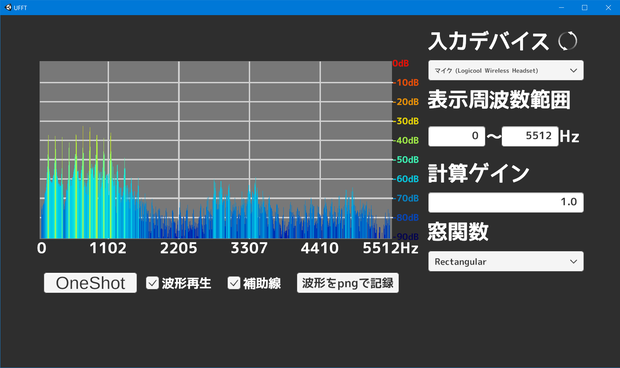Click the 3307 frequency axis label

click(x=249, y=248)
